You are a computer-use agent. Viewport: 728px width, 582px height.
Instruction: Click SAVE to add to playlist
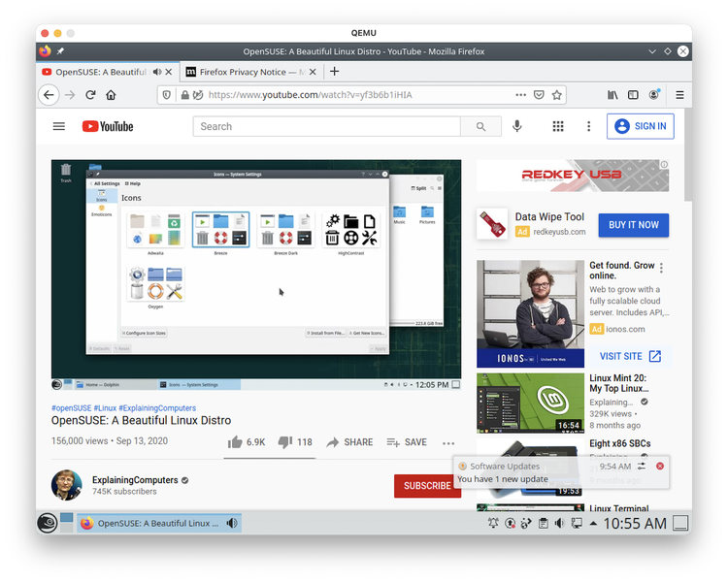click(407, 442)
